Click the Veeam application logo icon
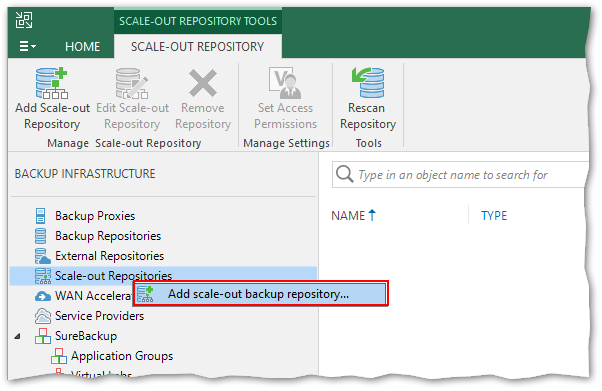The image size is (602, 391). [x=24, y=20]
